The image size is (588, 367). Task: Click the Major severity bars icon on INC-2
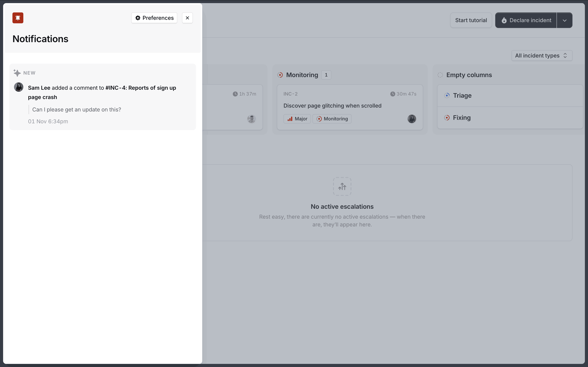[290, 119]
